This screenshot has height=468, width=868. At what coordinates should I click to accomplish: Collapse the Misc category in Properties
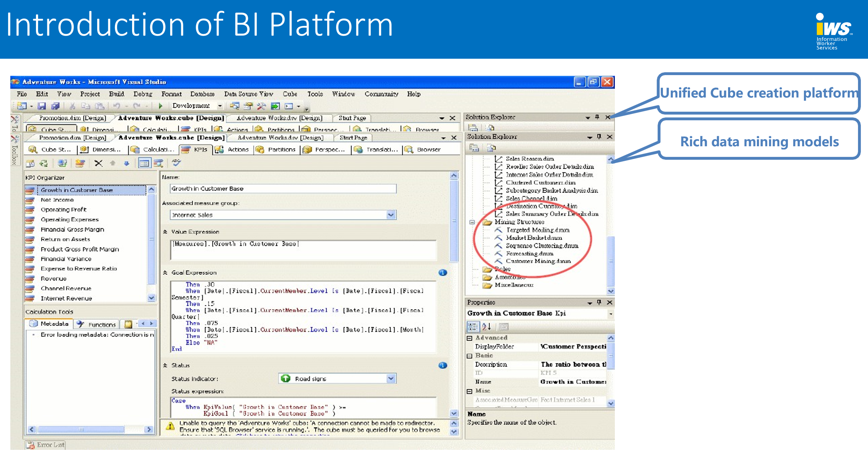470,391
